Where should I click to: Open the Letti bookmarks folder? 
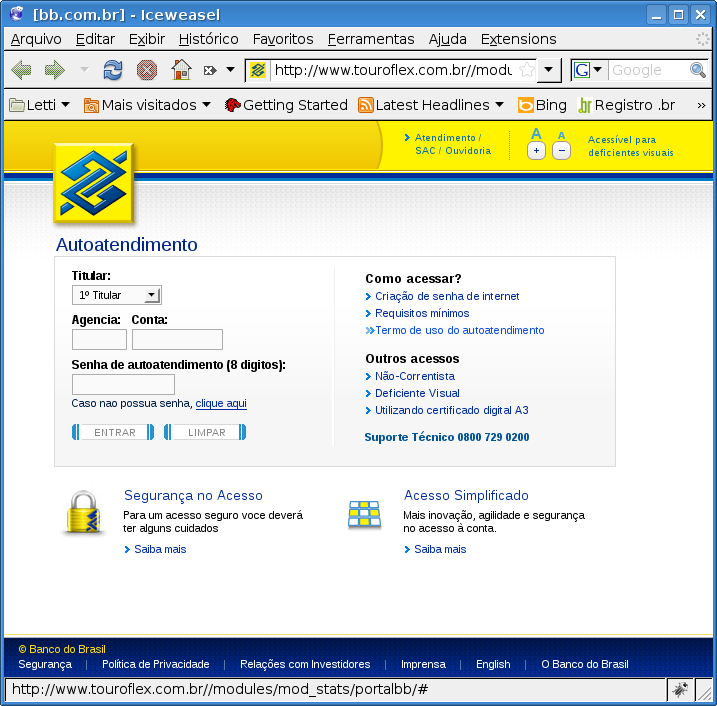pyautogui.click(x=39, y=105)
